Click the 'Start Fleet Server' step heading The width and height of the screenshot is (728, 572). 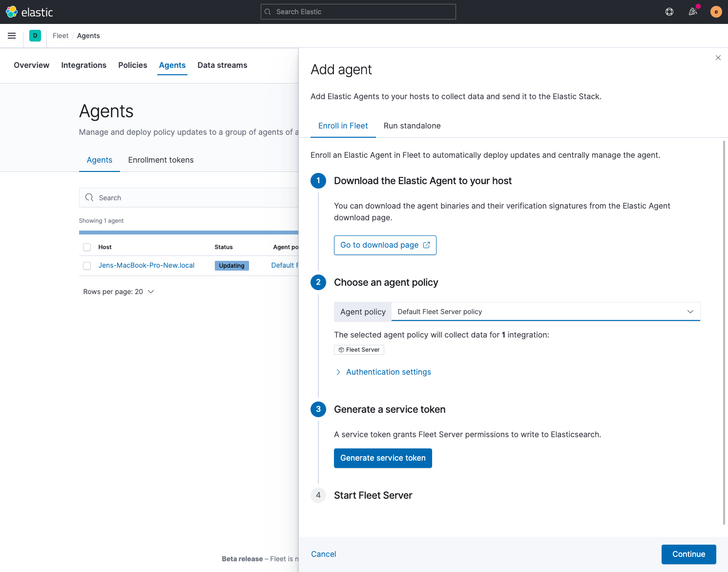tap(373, 495)
